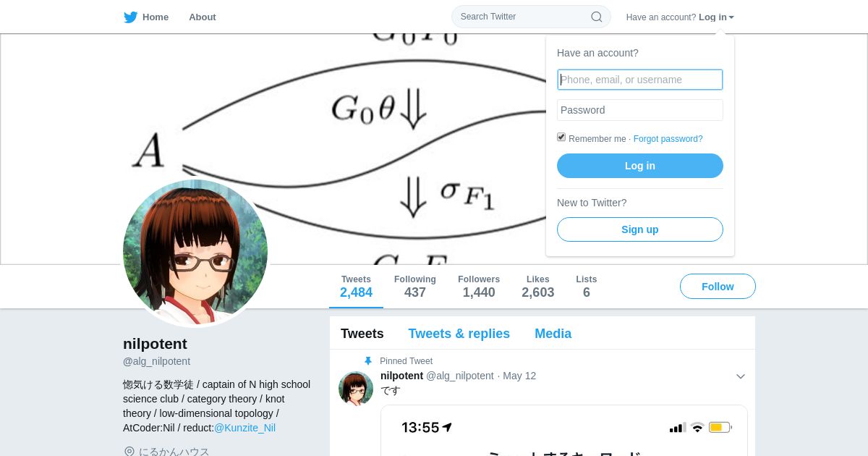Open nilpotent's large profile avatar

pyautogui.click(x=195, y=252)
